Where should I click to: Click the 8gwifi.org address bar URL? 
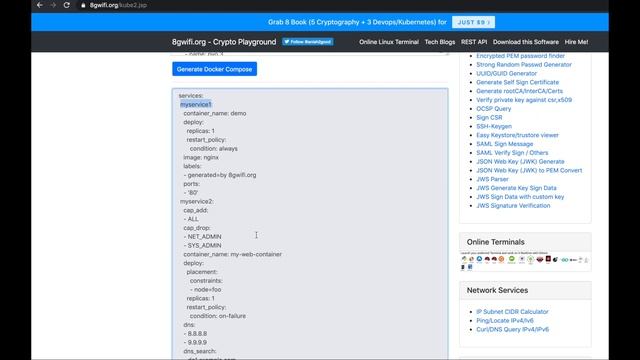click(x=118, y=5)
